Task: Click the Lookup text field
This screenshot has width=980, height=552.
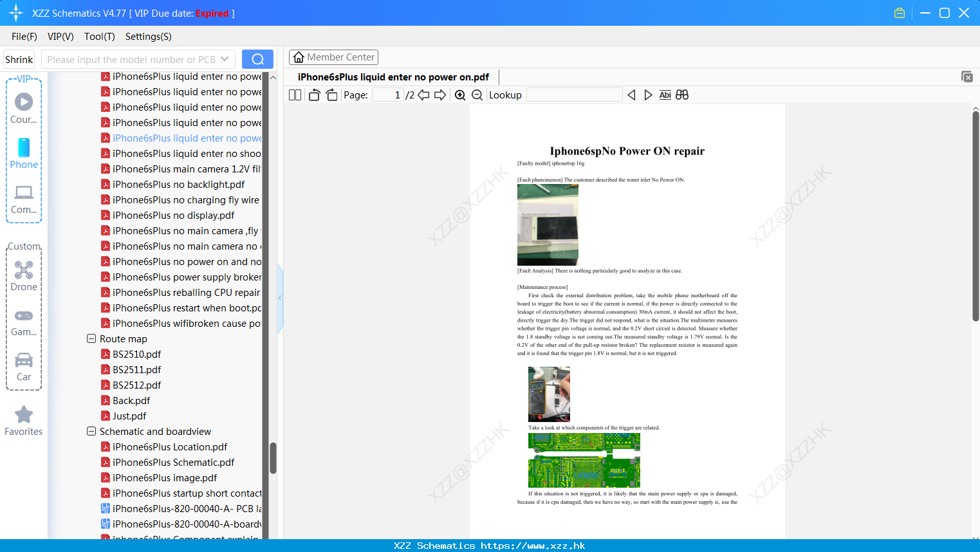Action: coord(574,95)
